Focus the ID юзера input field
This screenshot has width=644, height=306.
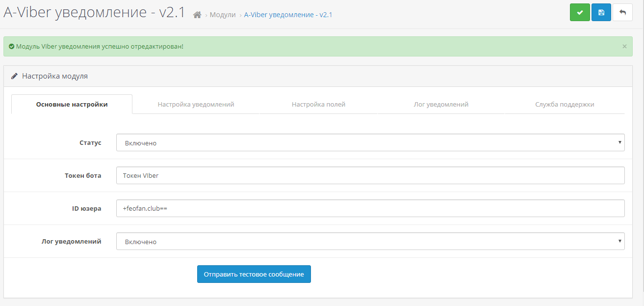(370, 208)
